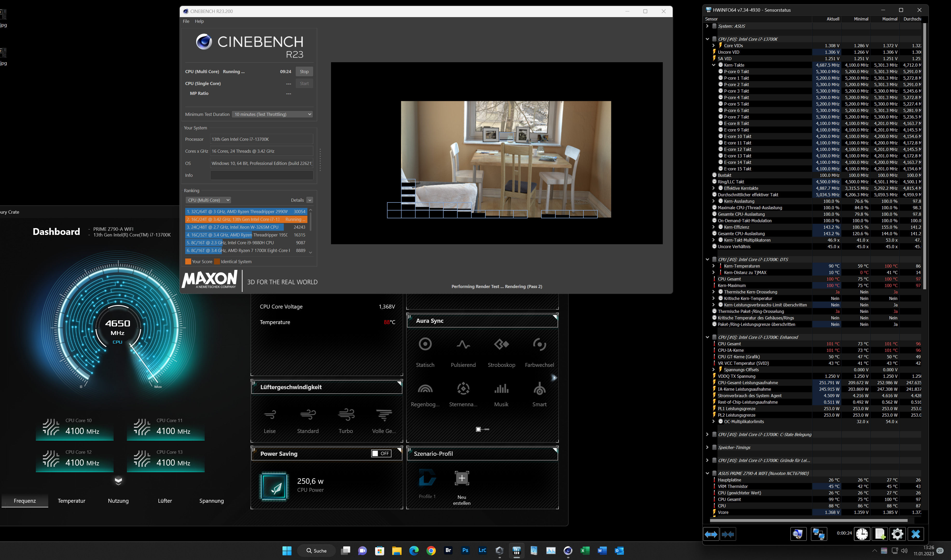Click Aura Sync brightness slider

coord(483,429)
